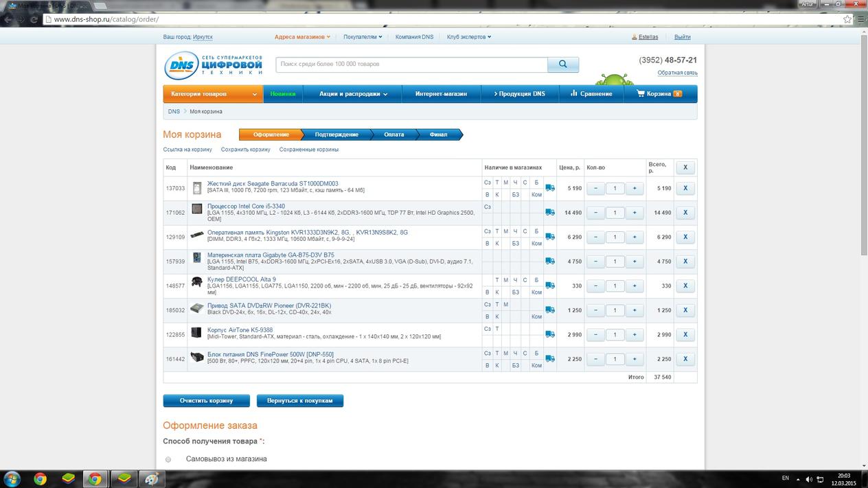868x488 pixels.
Task: Click delivery truck icon for Intel Core i5-3340
Action: 550,213
